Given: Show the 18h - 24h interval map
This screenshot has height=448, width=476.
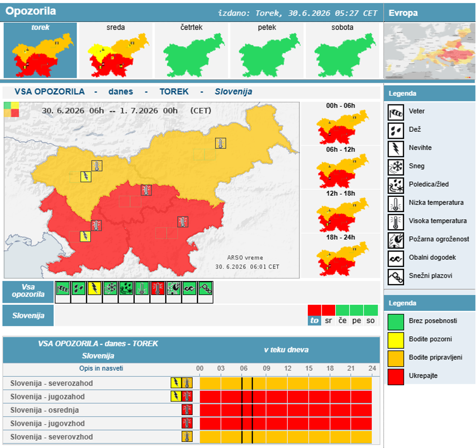Looking at the screenshot, I should (341, 256).
